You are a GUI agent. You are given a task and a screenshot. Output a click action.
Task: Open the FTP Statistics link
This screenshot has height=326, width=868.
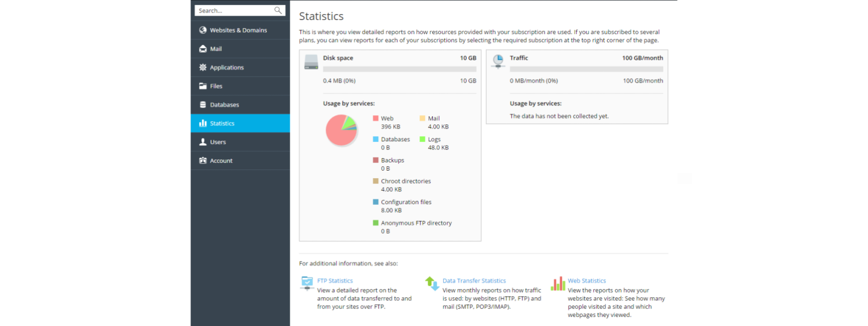(335, 281)
